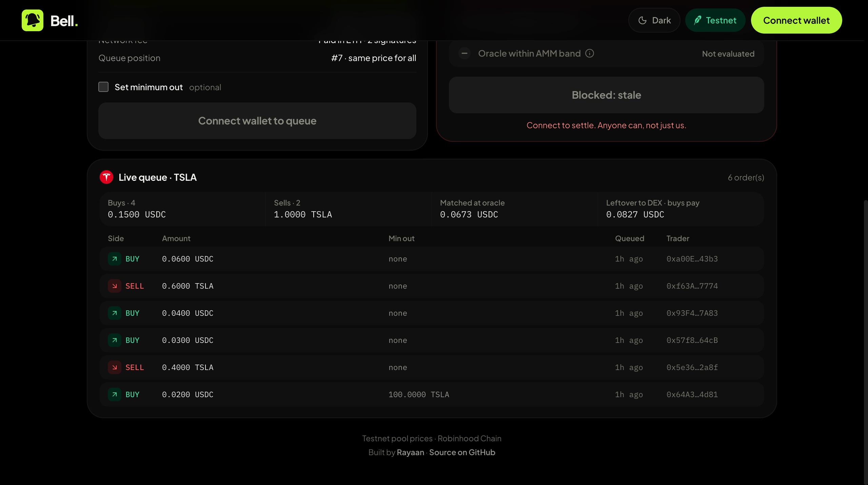Click the page vertical scrollbar
The image size is (868, 485).
tap(866, 343)
